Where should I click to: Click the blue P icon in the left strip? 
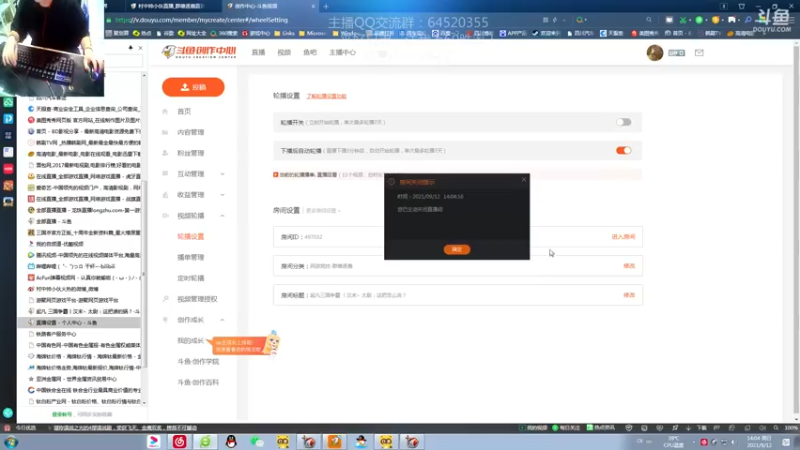pyautogui.click(x=8, y=119)
